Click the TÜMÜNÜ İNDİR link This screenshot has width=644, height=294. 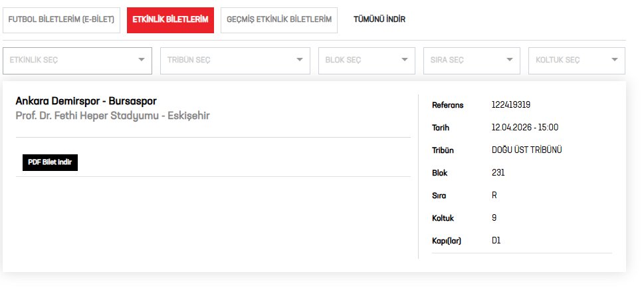(x=379, y=19)
